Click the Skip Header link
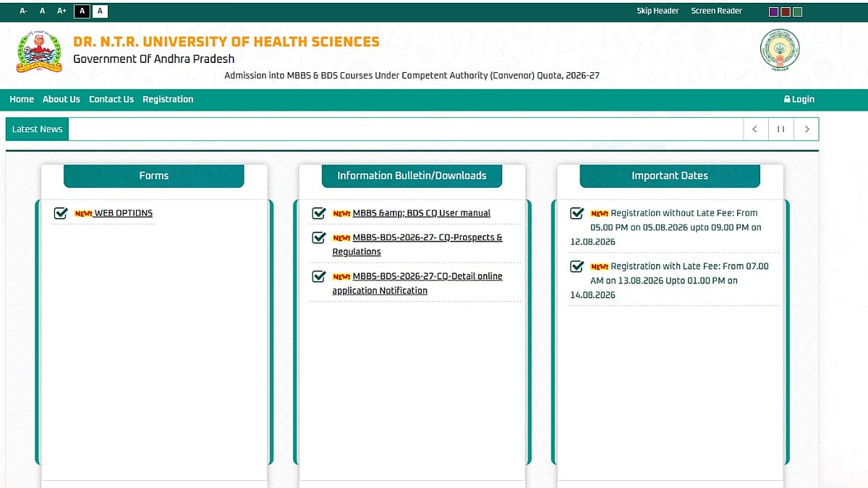The width and height of the screenshot is (868, 488). click(x=658, y=11)
